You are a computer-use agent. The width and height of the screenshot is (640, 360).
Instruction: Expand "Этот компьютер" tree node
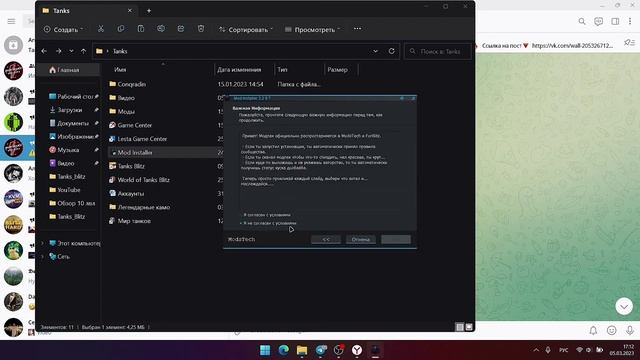(42, 243)
